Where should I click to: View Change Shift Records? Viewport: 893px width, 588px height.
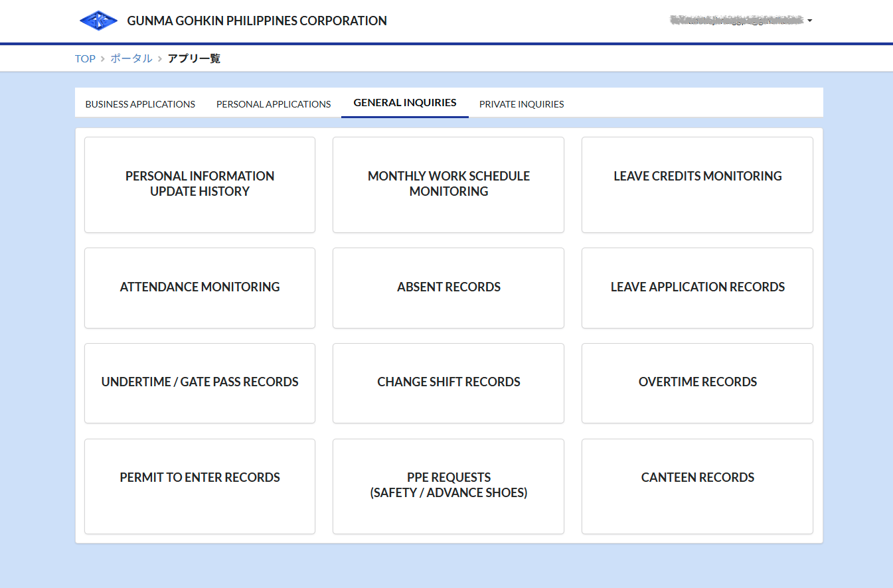click(448, 382)
